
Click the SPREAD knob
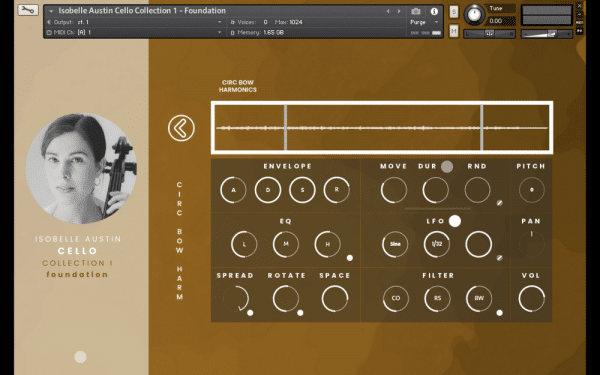coord(236,298)
